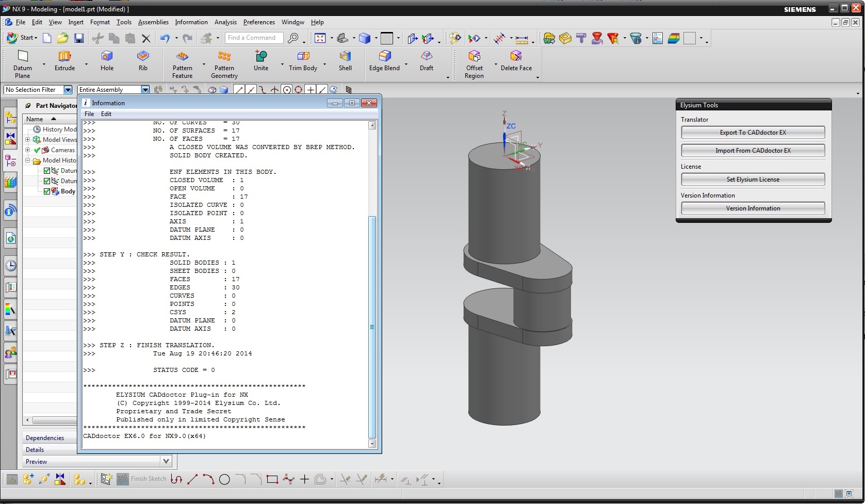865x504 pixels.
Task: Open the Pattern Geometry tool
Action: 224,64
